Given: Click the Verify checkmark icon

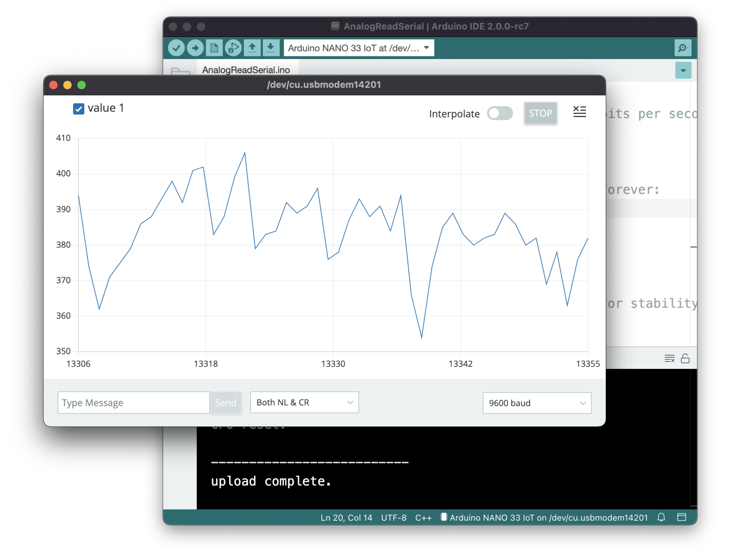Looking at the screenshot, I should (x=176, y=48).
